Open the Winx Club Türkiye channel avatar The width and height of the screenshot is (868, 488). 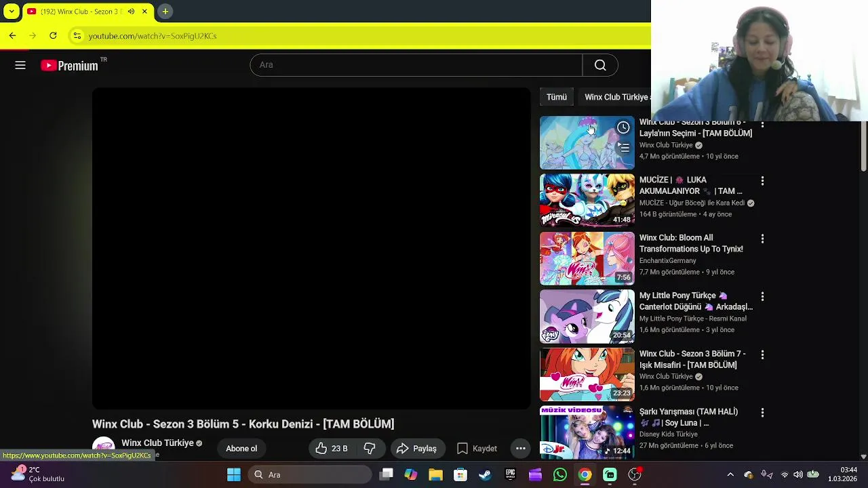104,447
